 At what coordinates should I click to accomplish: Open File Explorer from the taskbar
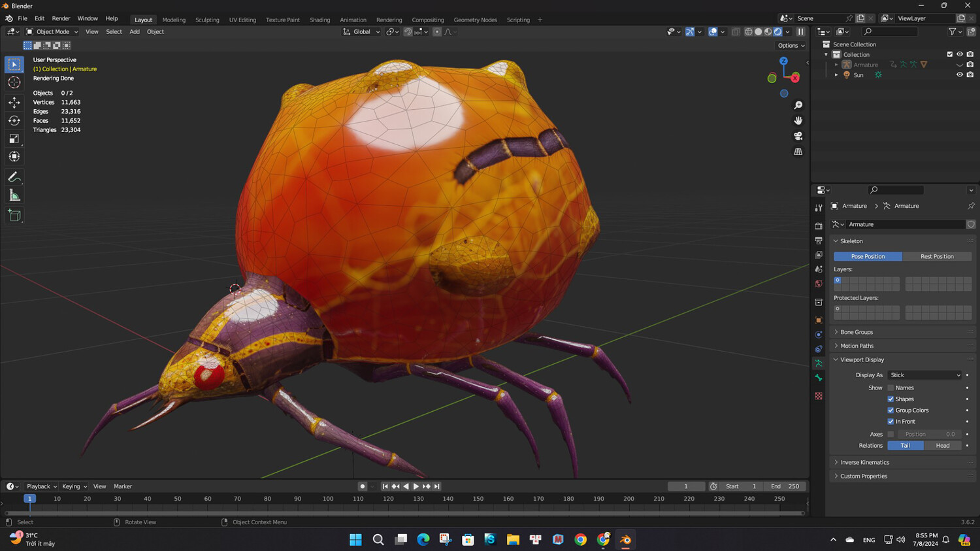pos(513,539)
